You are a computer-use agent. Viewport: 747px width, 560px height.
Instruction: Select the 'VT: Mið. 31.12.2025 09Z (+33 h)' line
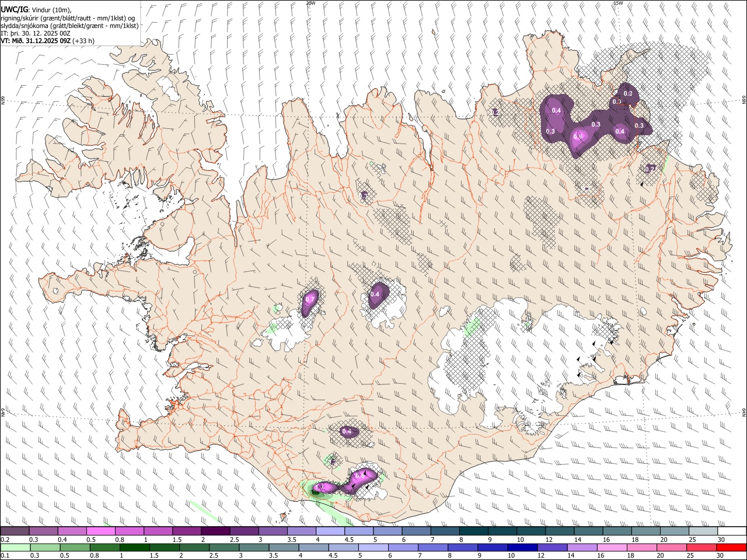(x=48, y=41)
